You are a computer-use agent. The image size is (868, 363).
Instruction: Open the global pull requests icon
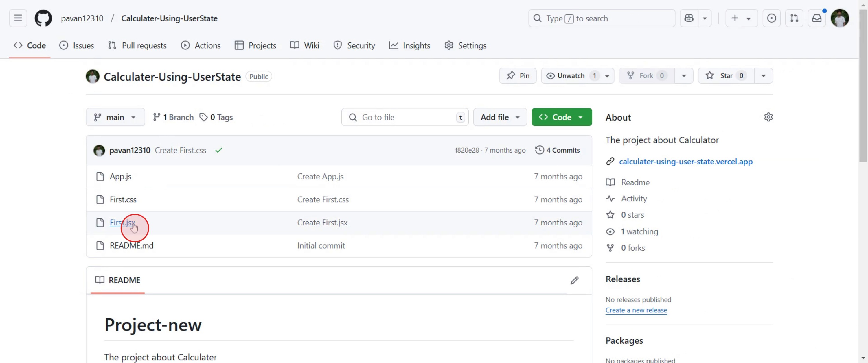[x=794, y=18]
